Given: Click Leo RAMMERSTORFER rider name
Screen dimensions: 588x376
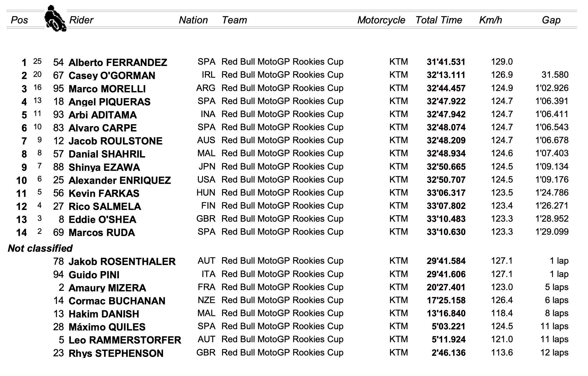Looking at the screenshot, I should tap(125, 340).
